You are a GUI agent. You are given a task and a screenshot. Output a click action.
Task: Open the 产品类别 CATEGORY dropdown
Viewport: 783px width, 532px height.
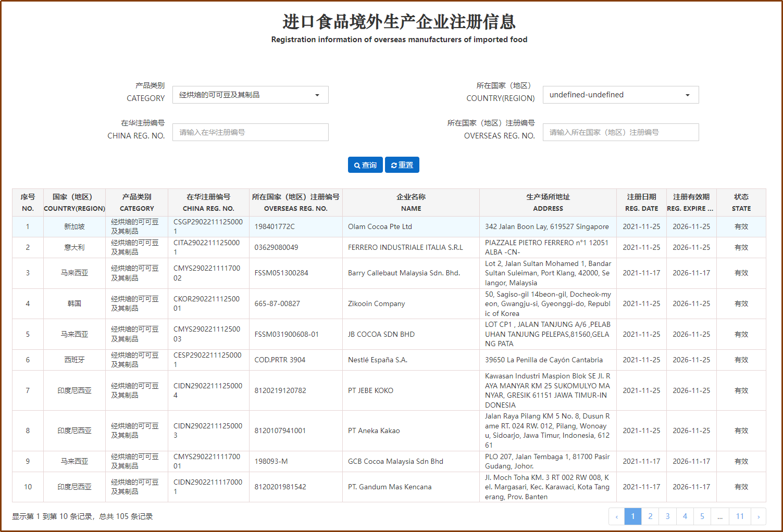coord(251,95)
